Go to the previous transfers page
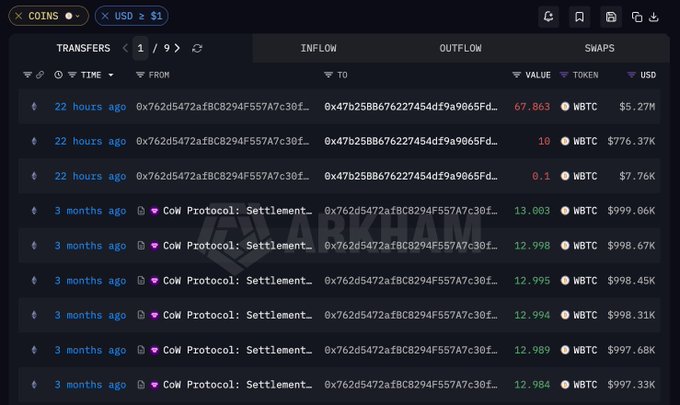 click(x=125, y=48)
